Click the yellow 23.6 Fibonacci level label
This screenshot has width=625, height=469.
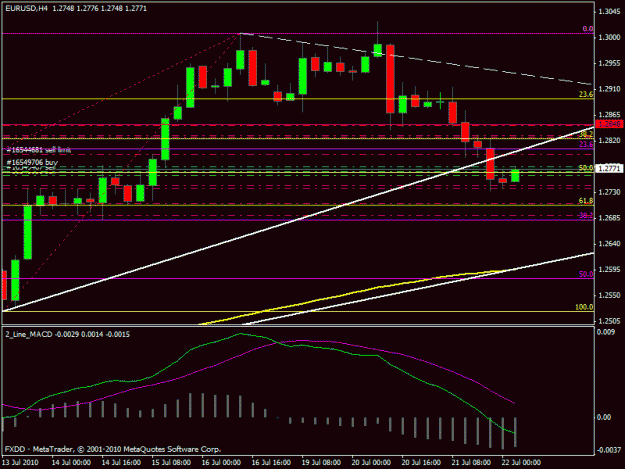click(586, 94)
